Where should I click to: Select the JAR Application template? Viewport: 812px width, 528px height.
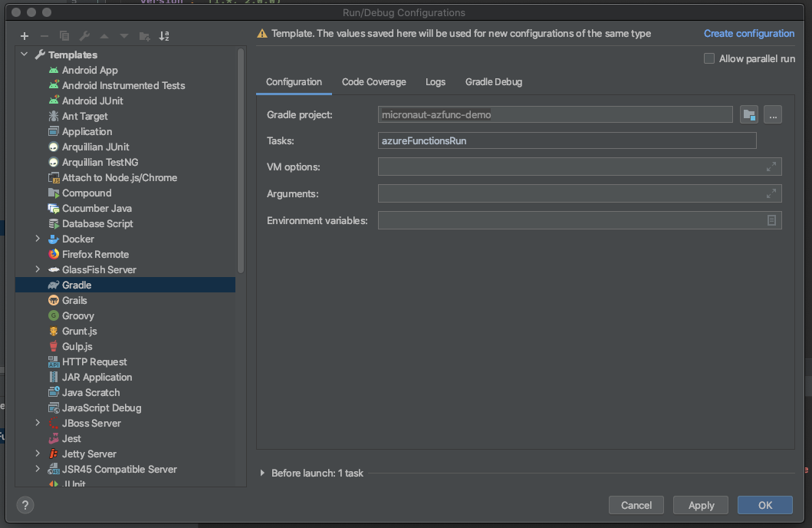coord(97,378)
